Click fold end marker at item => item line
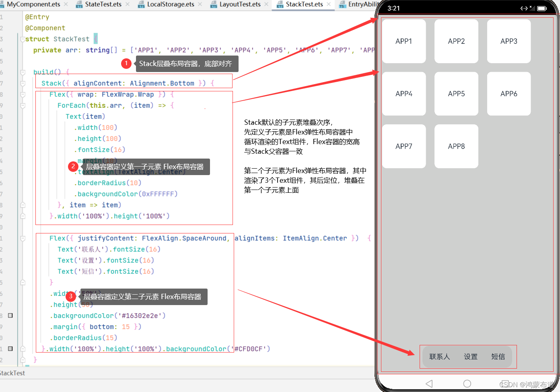This screenshot has width=560, height=392. [23, 205]
